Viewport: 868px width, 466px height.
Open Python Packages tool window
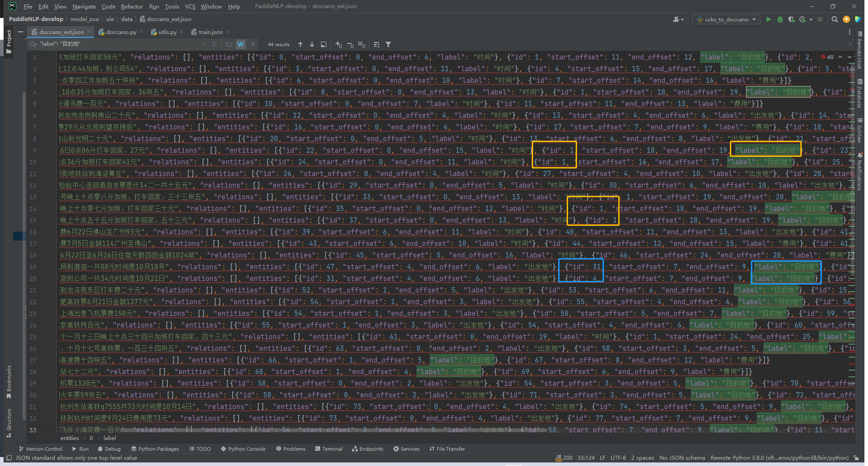155,449
